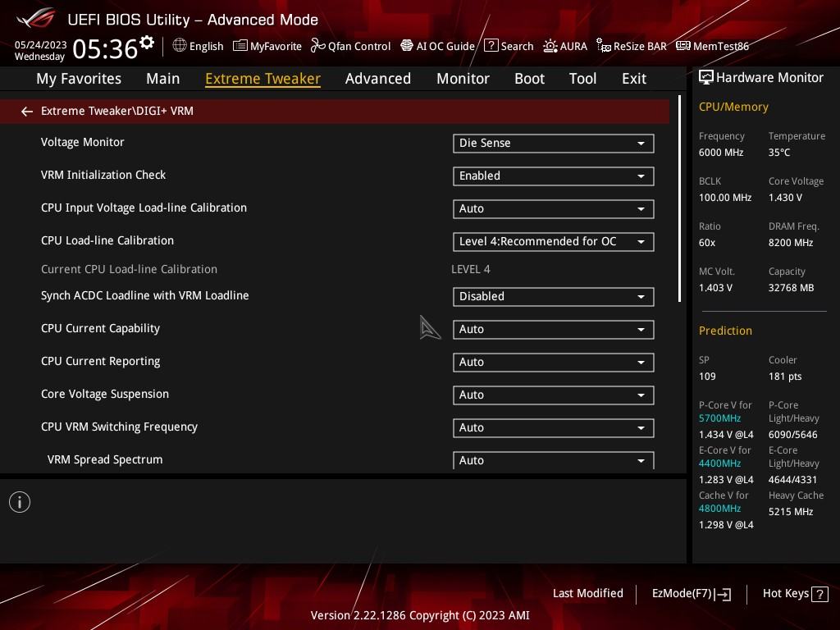Click the Version 2.22.1286 copyright text

[420, 615]
